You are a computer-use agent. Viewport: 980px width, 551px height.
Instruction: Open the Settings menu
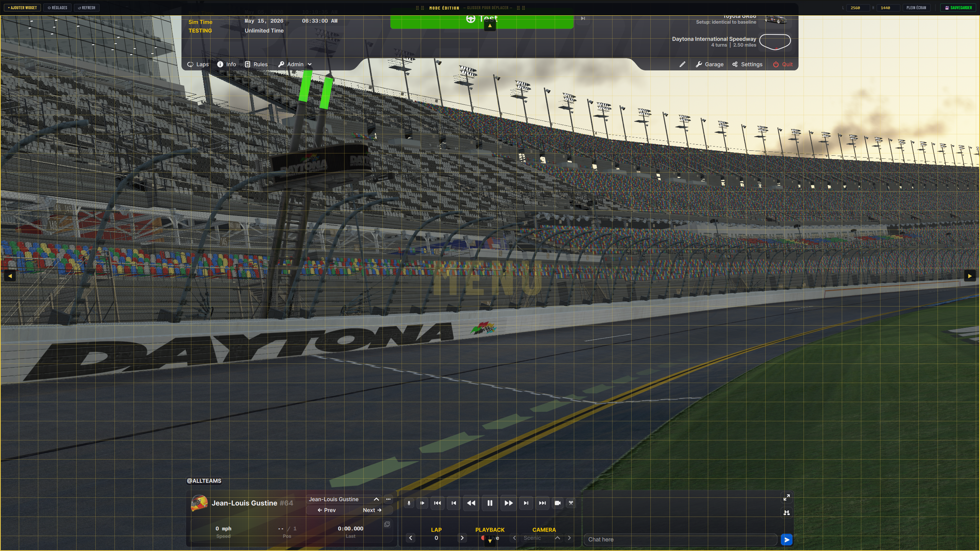click(x=747, y=64)
